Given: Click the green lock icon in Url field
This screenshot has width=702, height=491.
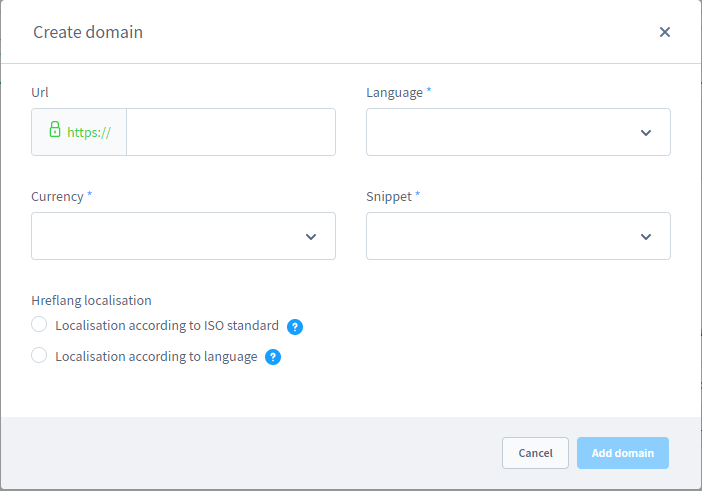Looking at the screenshot, I should pos(55,131).
